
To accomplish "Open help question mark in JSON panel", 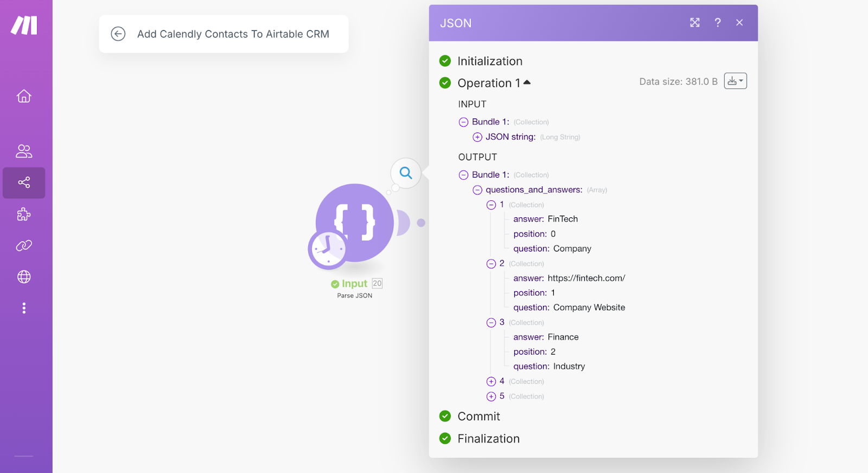I will [718, 23].
